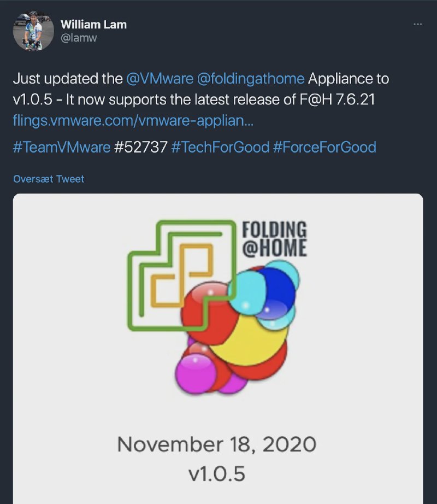The height and width of the screenshot is (504, 437).
Task: Open the #TeamVMware hashtag
Action: point(62,147)
